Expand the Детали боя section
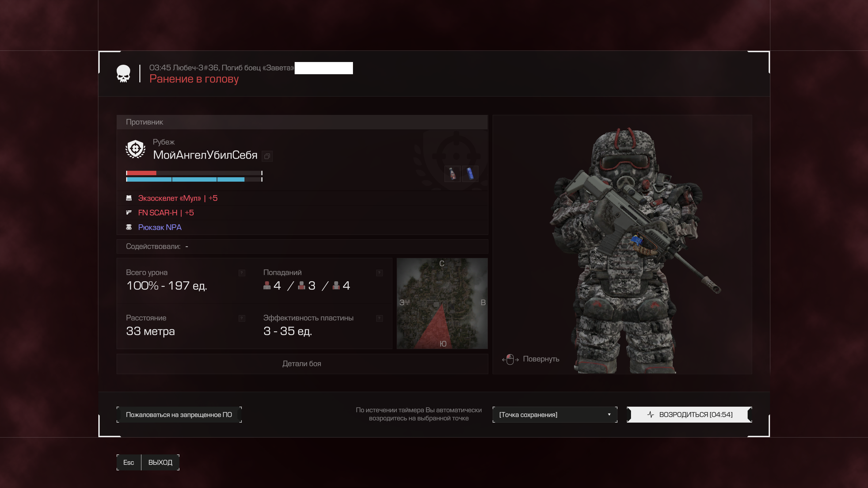 tap(302, 364)
